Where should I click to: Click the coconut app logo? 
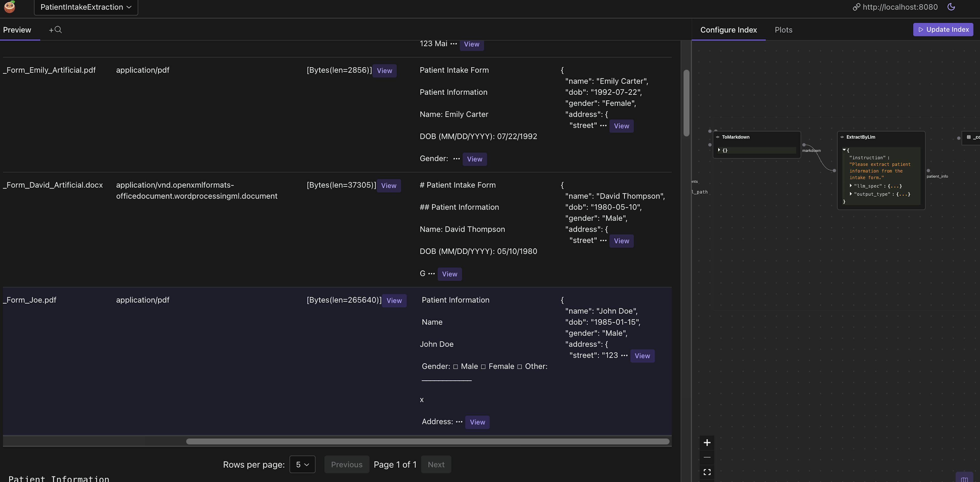[9, 6]
